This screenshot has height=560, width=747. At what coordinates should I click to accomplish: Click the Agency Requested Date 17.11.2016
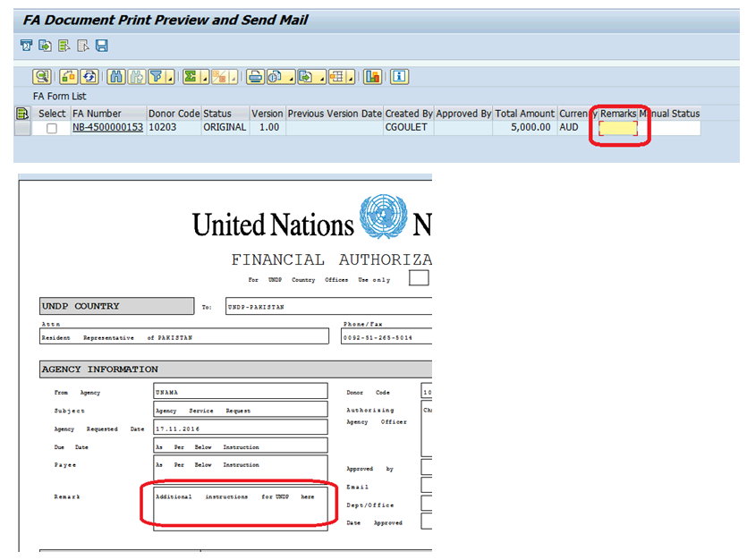(241, 427)
